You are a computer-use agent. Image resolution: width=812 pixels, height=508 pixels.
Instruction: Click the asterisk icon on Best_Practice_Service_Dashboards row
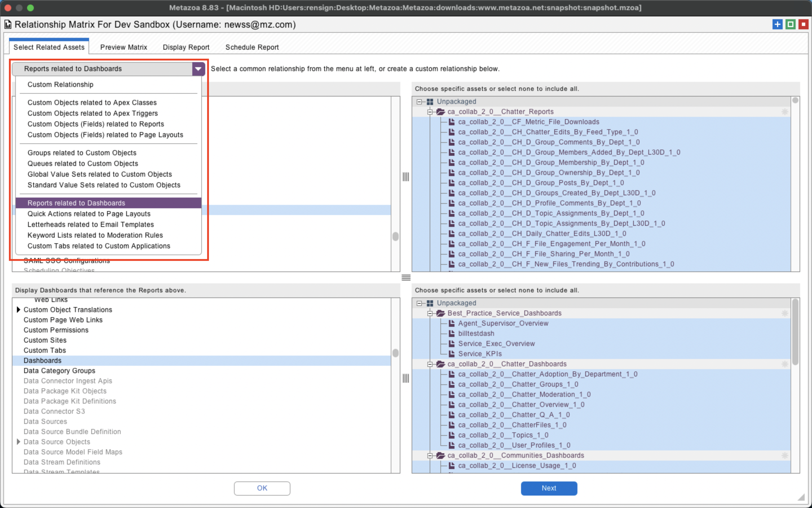coord(785,314)
